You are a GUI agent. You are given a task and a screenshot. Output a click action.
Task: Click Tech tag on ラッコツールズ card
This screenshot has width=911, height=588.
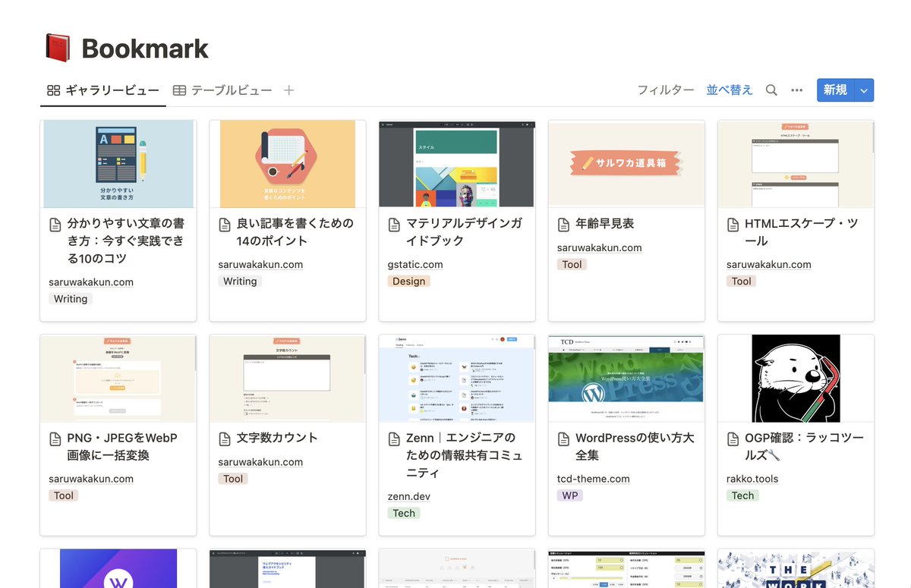742,495
